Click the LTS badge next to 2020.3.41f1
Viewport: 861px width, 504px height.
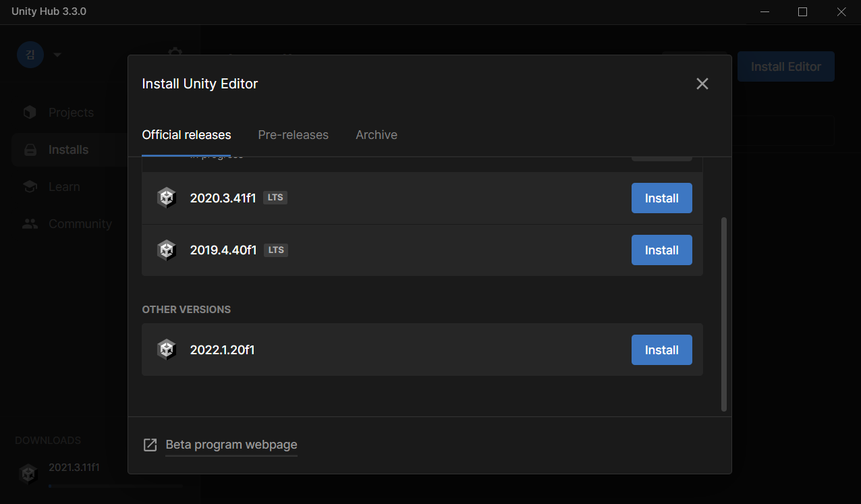point(275,198)
